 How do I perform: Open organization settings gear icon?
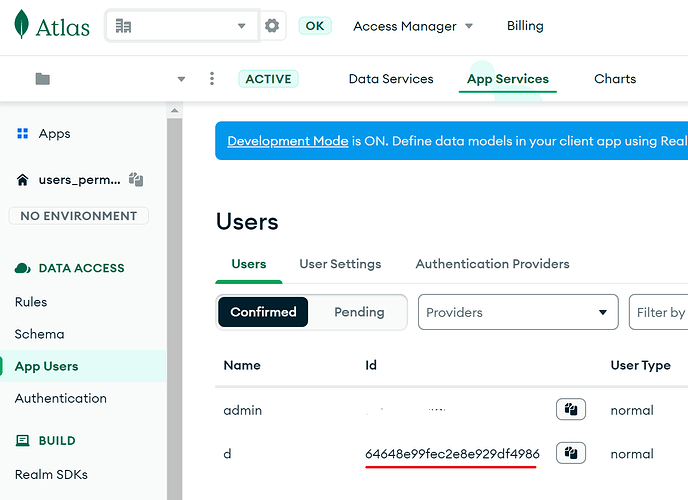[272, 26]
